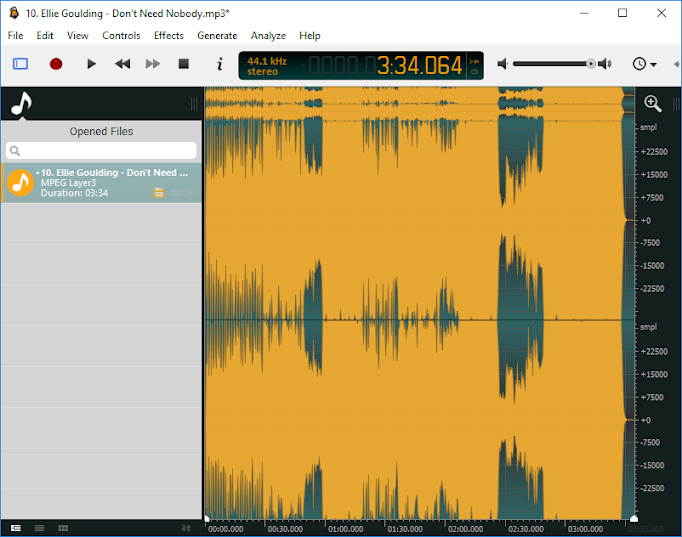Click the sidebar header grip handle
The width and height of the screenshot is (682, 537).
coord(194,104)
